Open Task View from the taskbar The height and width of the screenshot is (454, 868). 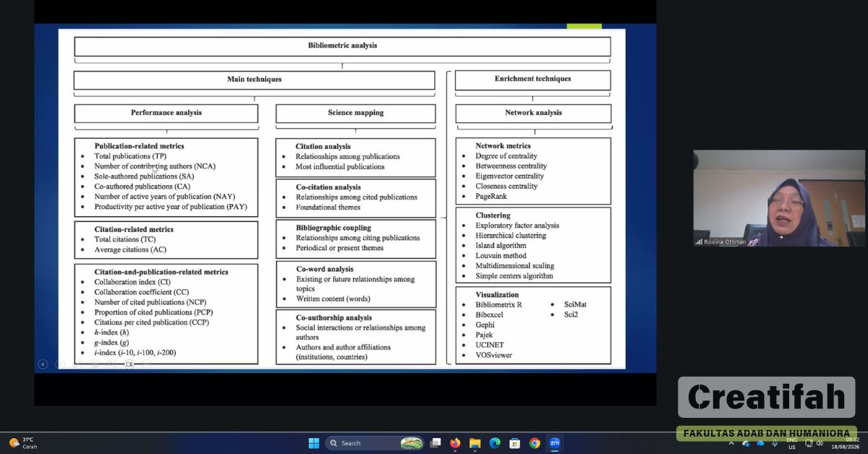point(435,443)
